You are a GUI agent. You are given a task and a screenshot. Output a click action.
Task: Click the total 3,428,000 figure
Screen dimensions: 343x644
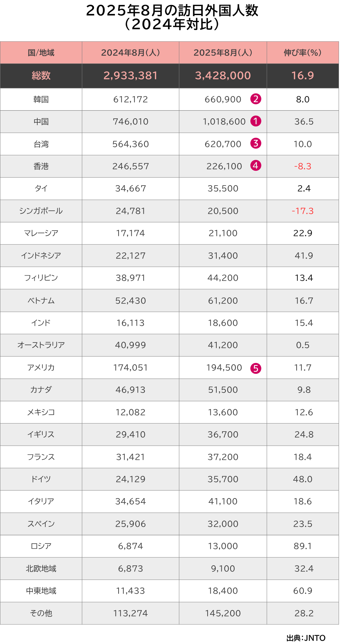[x=223, y=76]
